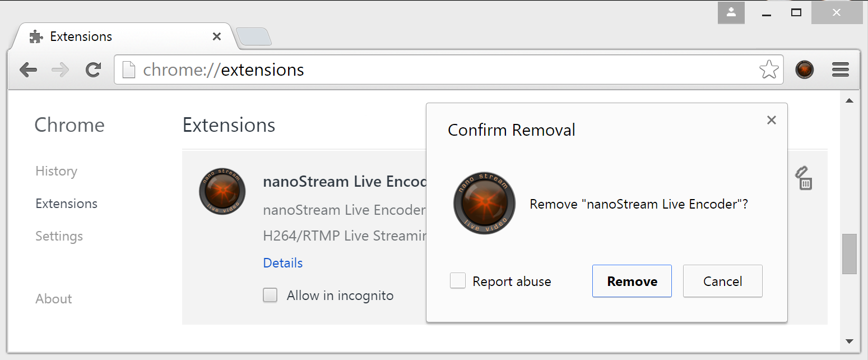Click the address bar URL field

click(x=437, y=70)
